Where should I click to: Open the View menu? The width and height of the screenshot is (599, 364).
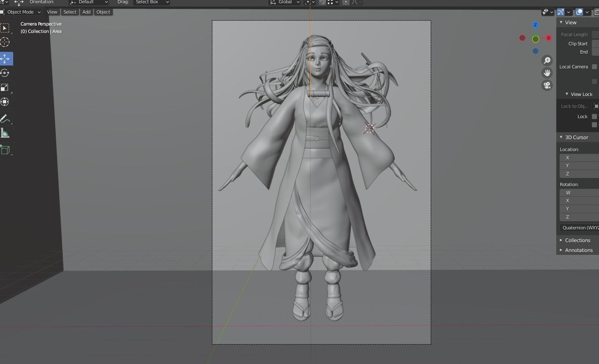(52, 12)
